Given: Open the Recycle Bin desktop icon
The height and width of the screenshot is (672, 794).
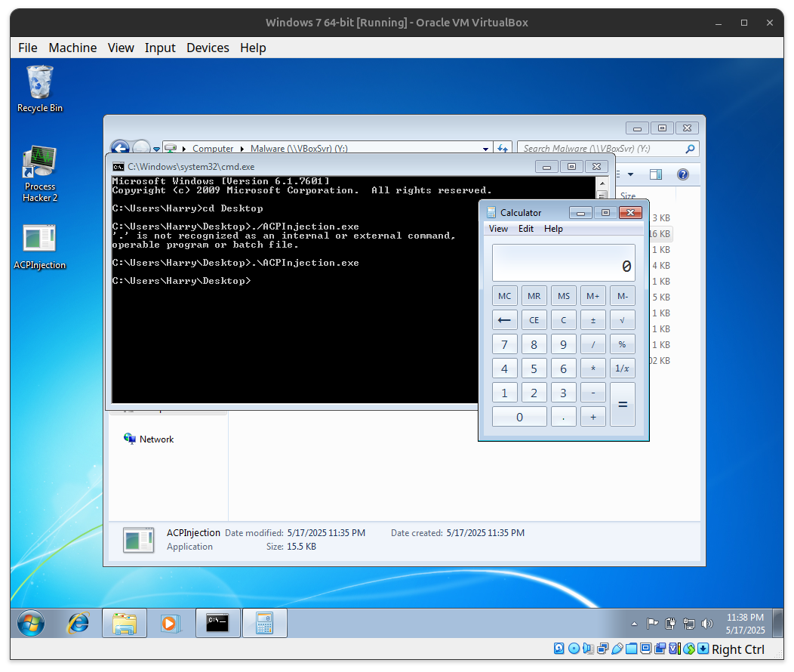Looking at the screenshot, I should [x=39, y=88].
